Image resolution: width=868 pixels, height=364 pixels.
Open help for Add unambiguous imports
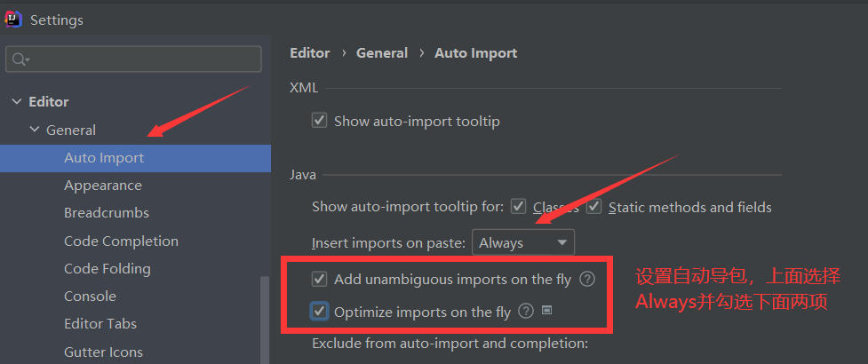click(587, 280)
